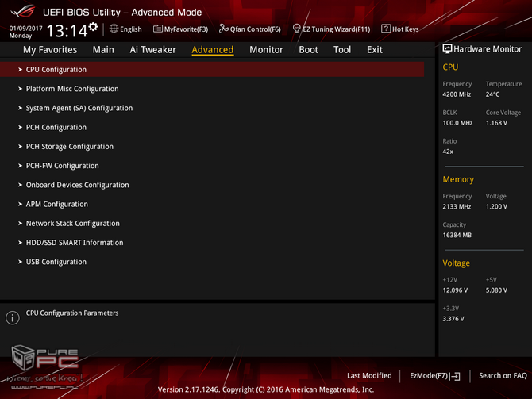Click CPU frequency value 4200 MHz
Image resolution: width=532 pixels, height=399 pixels.
457,94
